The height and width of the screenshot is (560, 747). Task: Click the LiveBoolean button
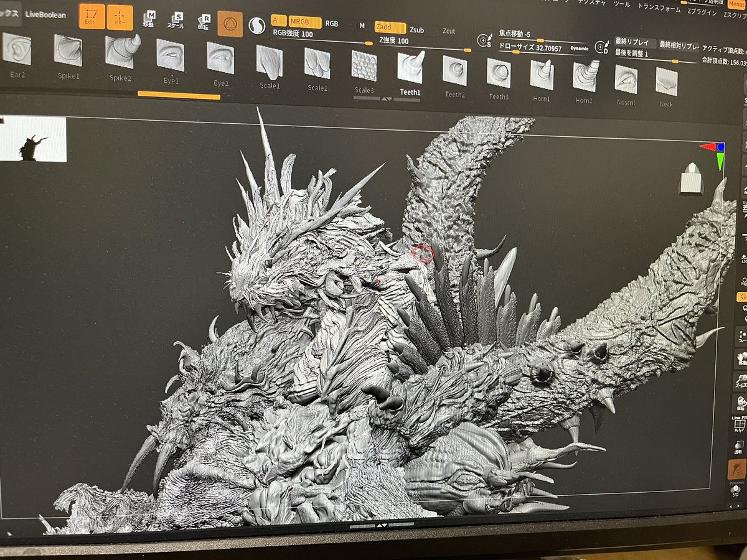[x=45, y=14]
